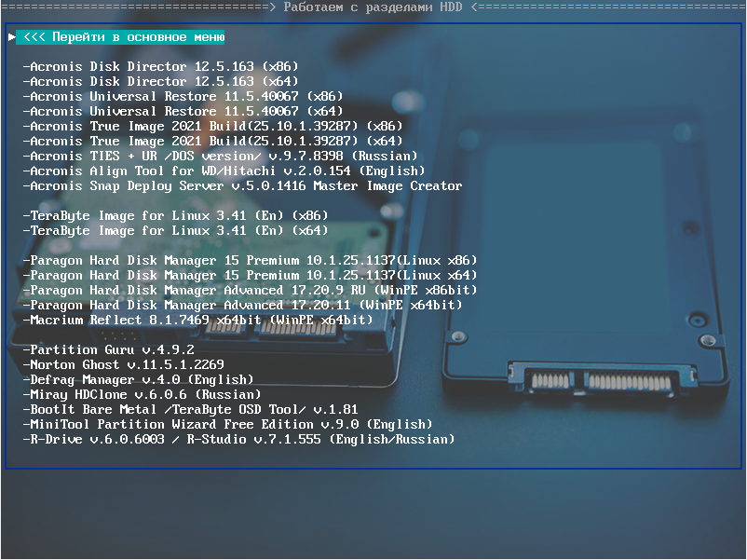Screen dimensions: 747x560
Task: Open Acronis True Image 2021 (x86) entry
Action: tap(212, 127)
